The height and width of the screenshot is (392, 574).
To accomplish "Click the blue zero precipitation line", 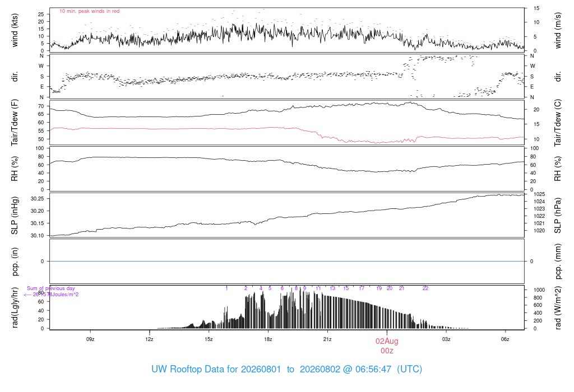I will (x=287, y=261).
